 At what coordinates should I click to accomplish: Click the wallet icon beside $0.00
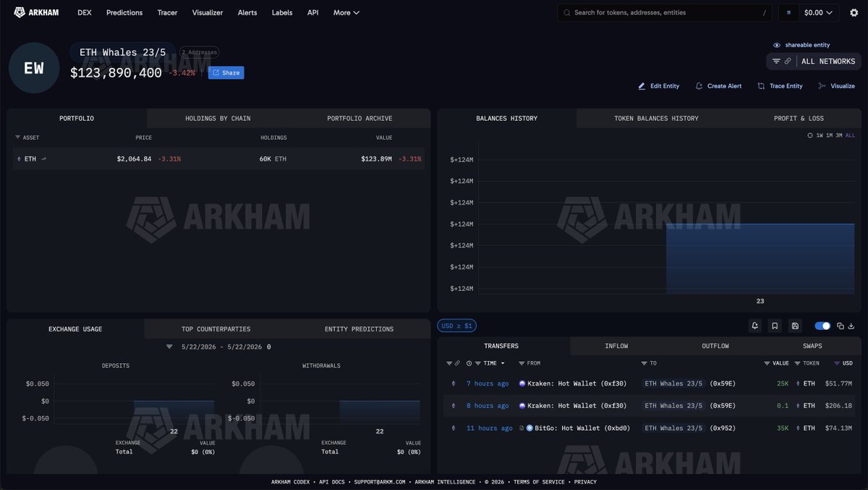click(x=788, y=12)
